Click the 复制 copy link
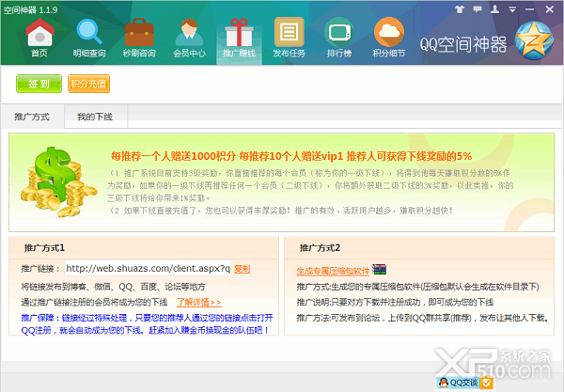 pos(243,269)
